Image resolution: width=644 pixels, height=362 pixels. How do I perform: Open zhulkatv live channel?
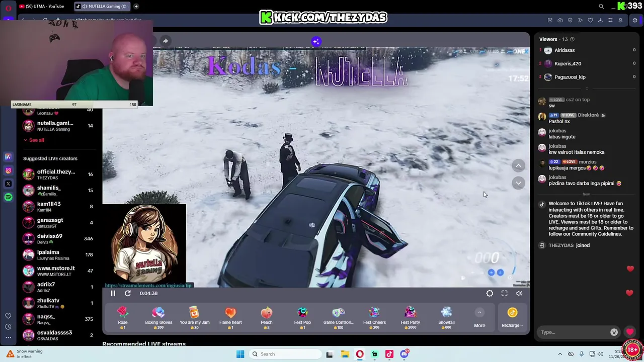pyautogui.click(x=58, y=303)
